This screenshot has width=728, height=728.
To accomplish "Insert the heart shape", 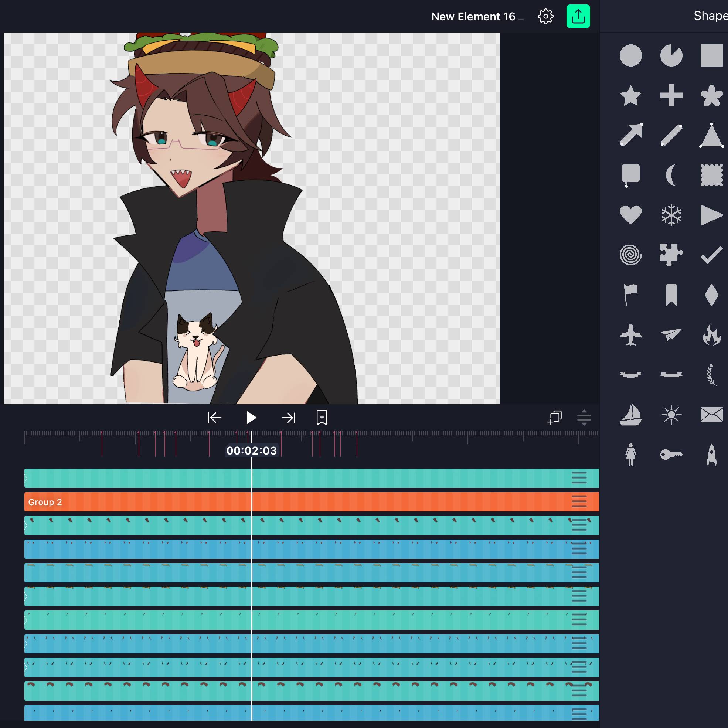I will pos(630,215).
